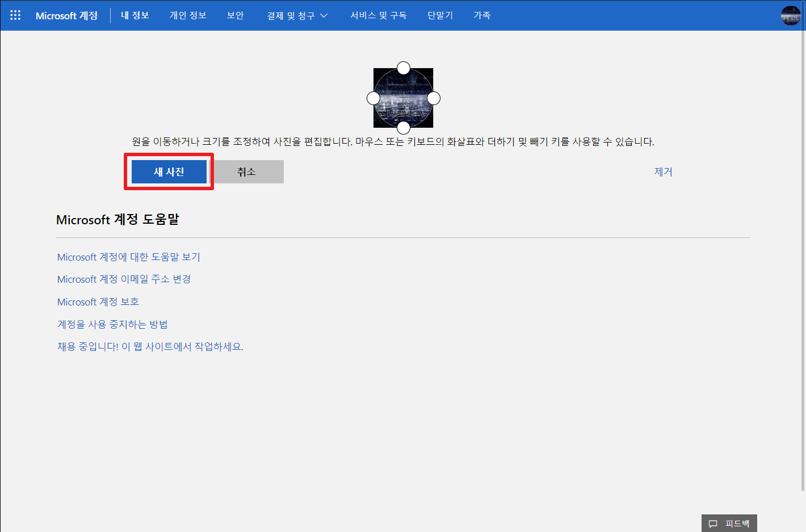Click the 피드백 button

(729, 523)
